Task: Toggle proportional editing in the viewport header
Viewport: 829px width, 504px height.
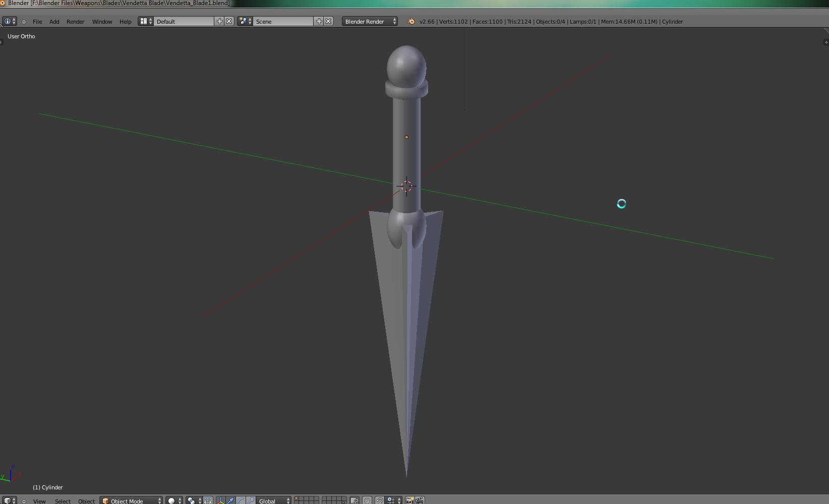Action: (367, 500)
